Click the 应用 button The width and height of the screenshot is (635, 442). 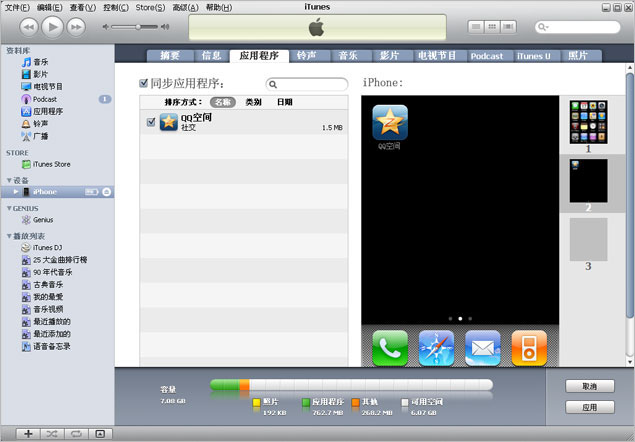pos(589,407)
